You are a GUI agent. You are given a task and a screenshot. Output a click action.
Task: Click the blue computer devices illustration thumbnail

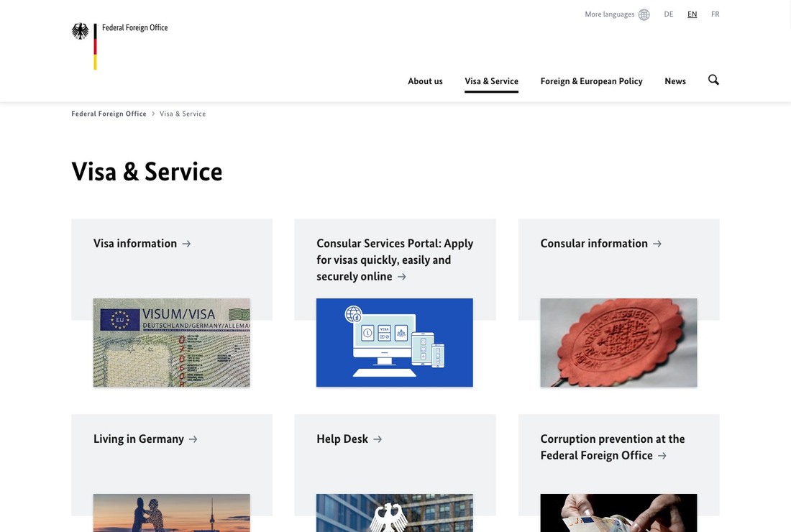[395, 343]
